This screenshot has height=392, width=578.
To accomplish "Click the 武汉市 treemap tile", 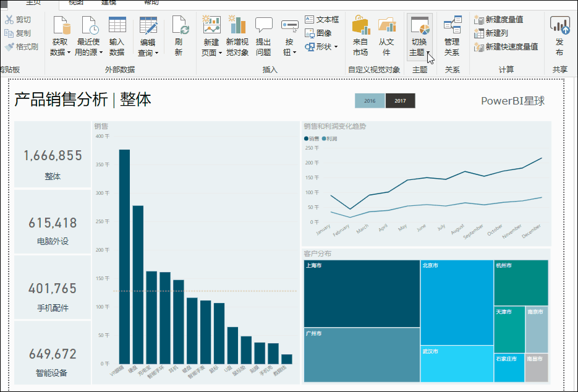I will pyautogui.click(x=457, y=364).
